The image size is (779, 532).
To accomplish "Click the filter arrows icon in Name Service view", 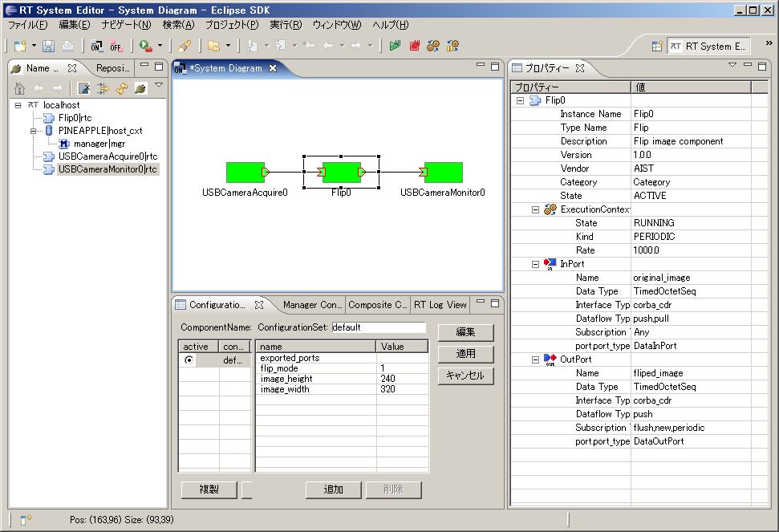I will tap(103, 88).
